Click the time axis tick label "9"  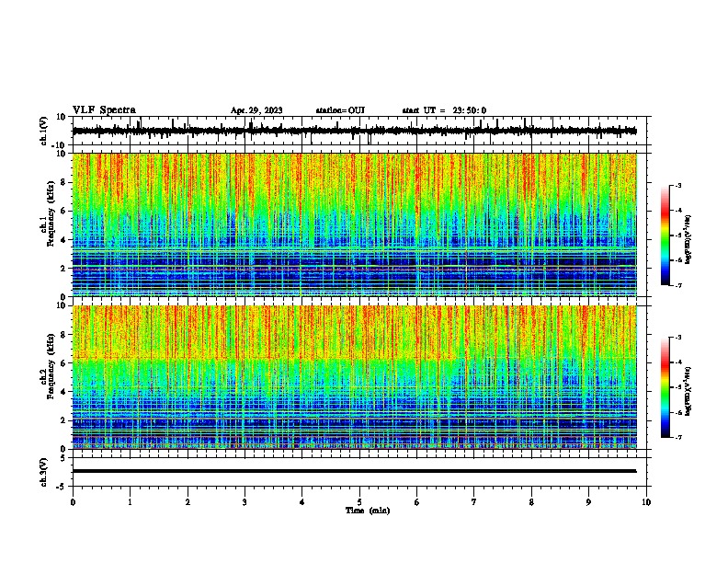[x=588, y=502]
